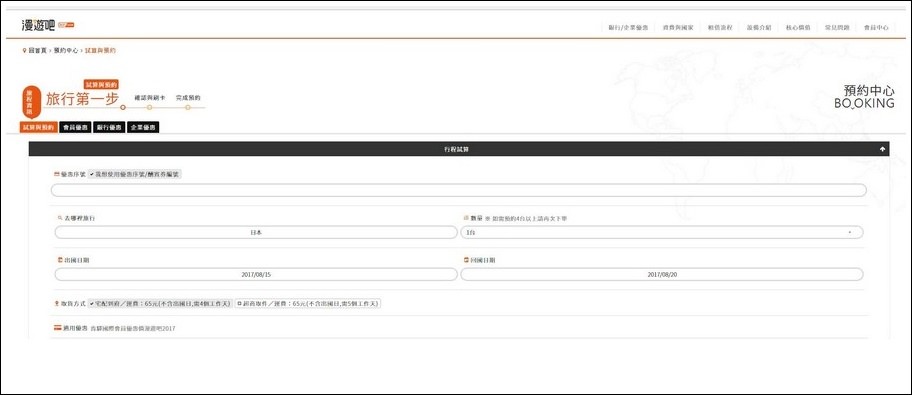
Task: Click the calendar icon beside 出國日期
Action: (x=59, y=260)
